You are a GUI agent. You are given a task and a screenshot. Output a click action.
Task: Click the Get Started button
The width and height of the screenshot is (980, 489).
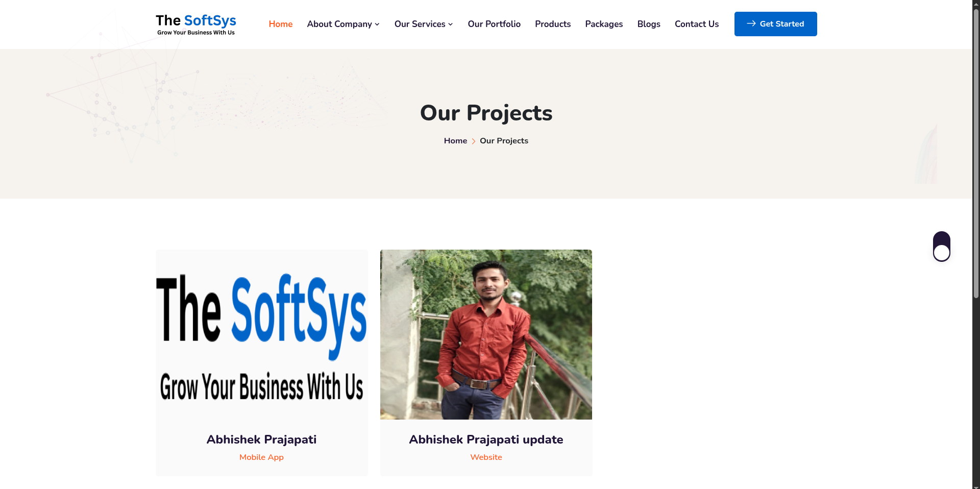(x=775, y=24)
